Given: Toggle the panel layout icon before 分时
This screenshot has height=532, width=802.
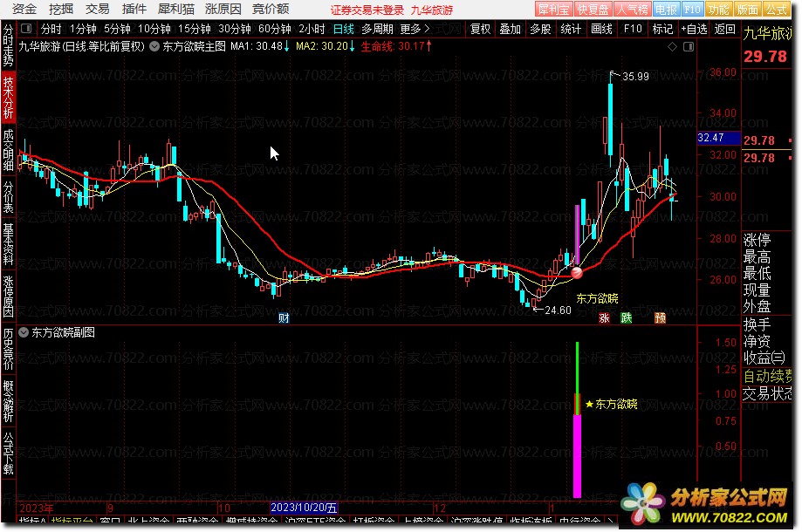Looking at the screenshot, I should click(26, 29).
